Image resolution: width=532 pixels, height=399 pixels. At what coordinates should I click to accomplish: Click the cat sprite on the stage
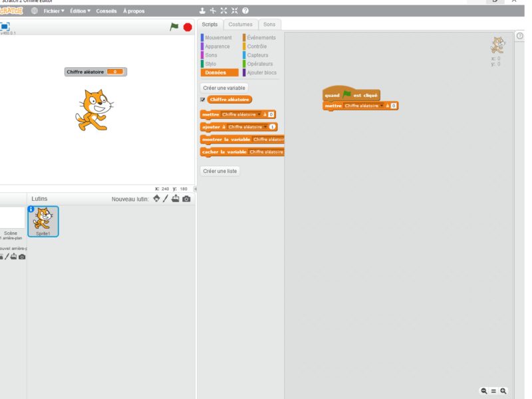(94, 110)
